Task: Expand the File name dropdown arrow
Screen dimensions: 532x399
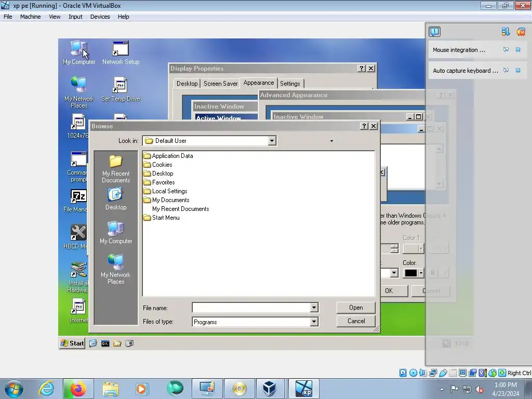Action: [x=314, y=308]
